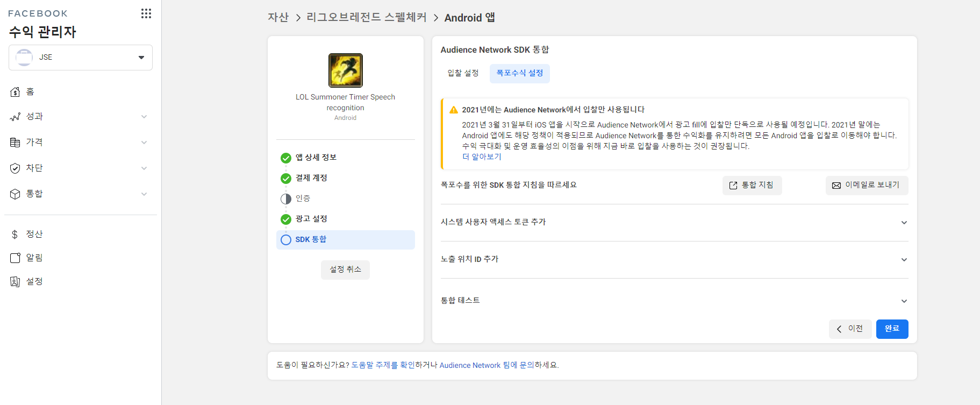
Task: Click the 설정 취소 button
Action: 345,269
